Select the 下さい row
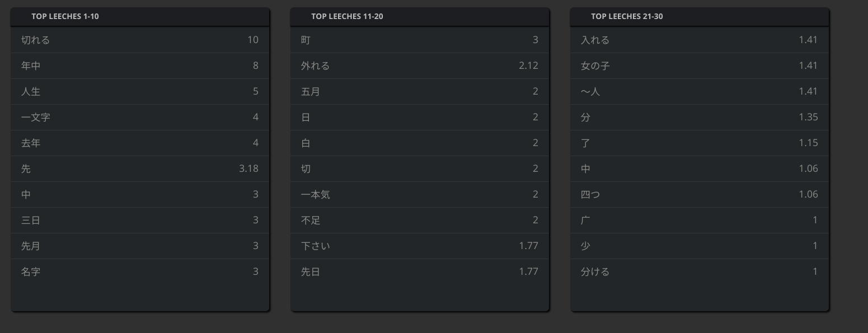Viewport: 868px width, 333px height. coord(420,246)
